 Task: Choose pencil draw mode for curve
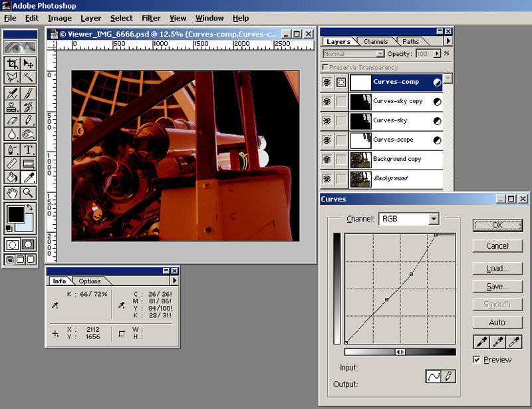click(448, 376)
